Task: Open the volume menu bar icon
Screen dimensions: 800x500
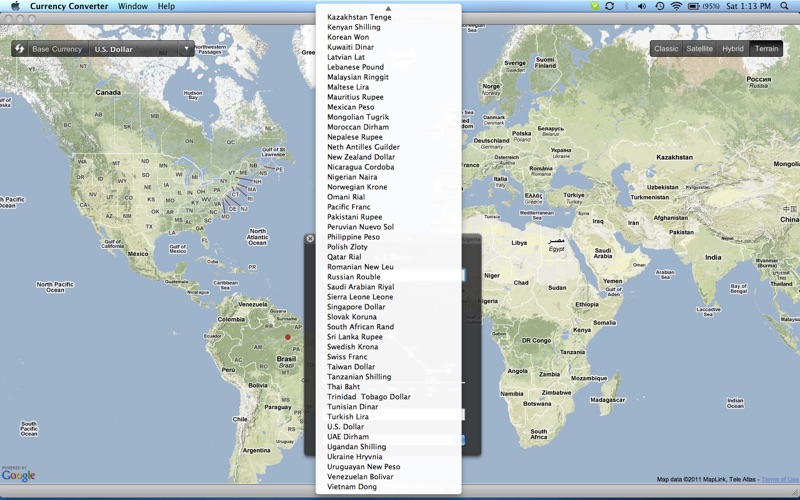Action: coord(642,6)
